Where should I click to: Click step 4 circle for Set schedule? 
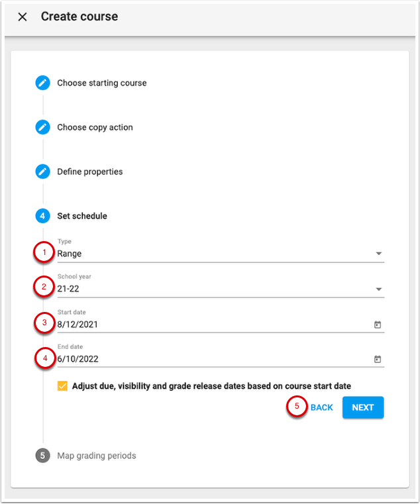(43, 216)
